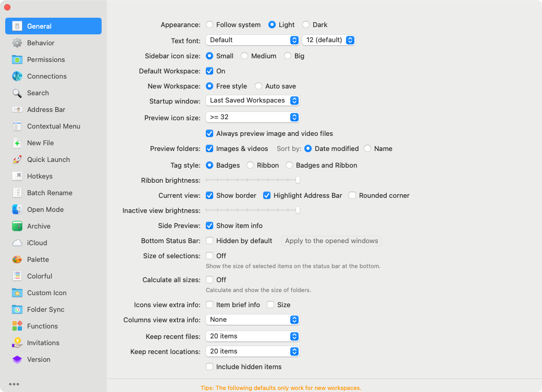Image resolution: width=542 pixels, height=392 pixels.
Task: Open the Custom Icon star folder
Action: pos(17,293)
